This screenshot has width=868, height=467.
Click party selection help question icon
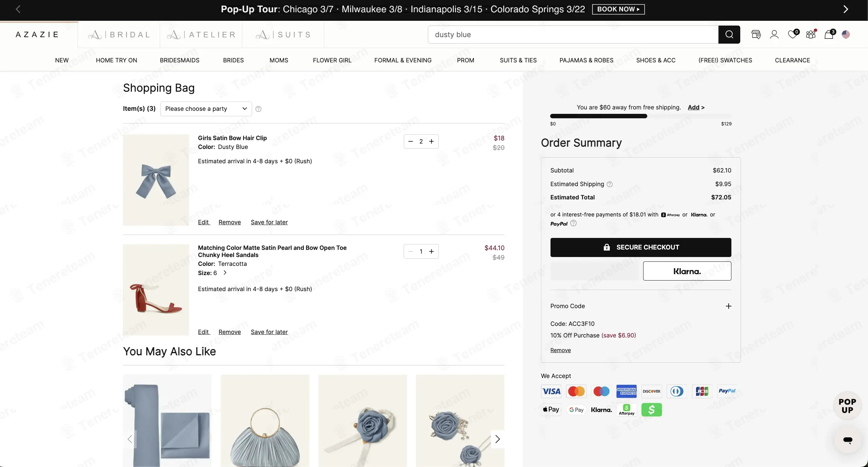point(259,109)
